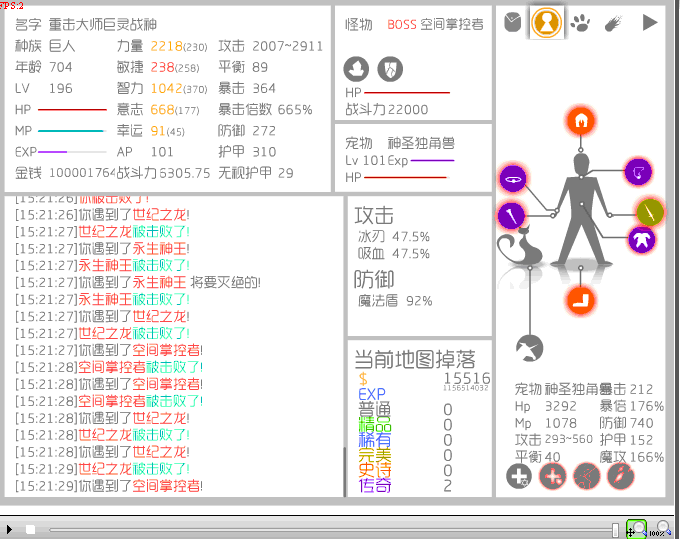Click the green 精品 drop row
This screenshot has height=539, width=680.
(405, 425)
